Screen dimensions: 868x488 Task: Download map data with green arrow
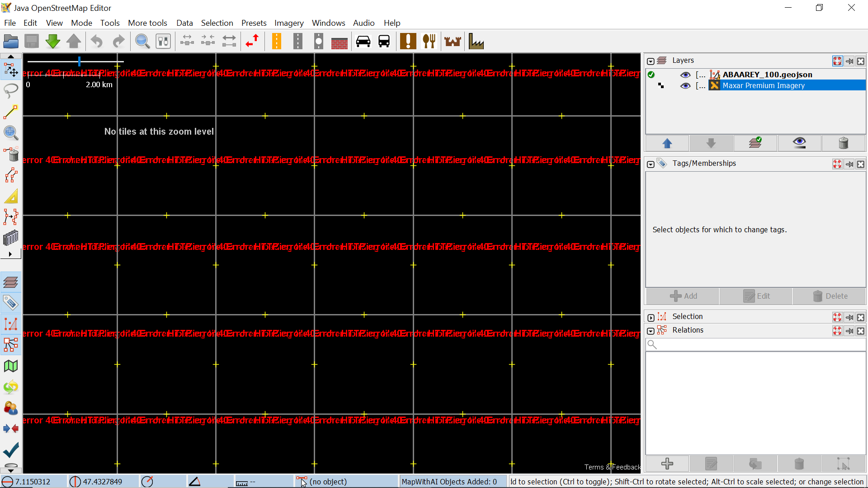pos(53,42)
